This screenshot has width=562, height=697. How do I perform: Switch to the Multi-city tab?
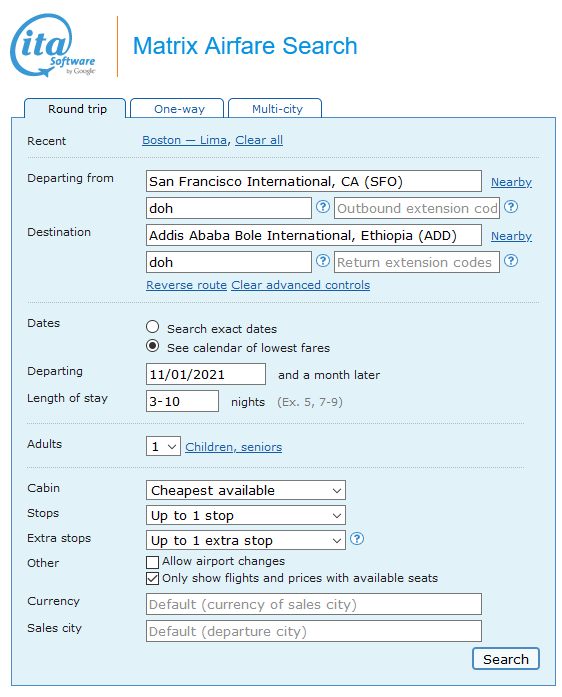click(277, 109)
